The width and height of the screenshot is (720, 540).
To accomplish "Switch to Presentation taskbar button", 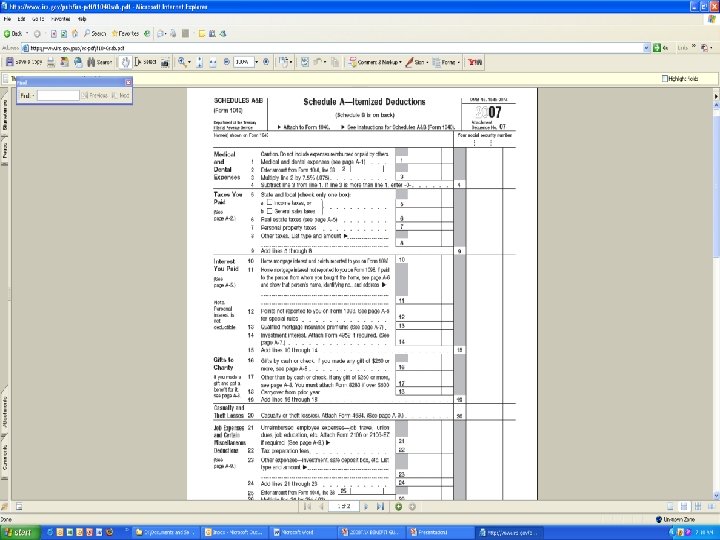I will [439, 533].
